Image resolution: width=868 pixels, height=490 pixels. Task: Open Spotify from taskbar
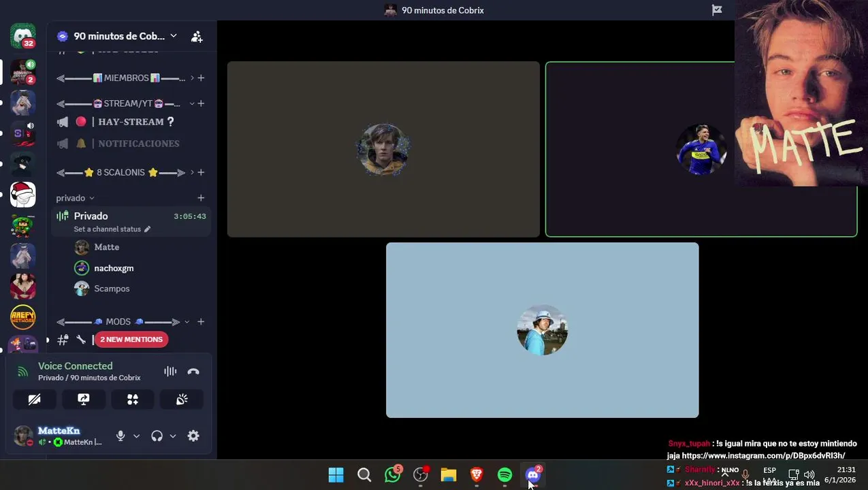(504, 475)
